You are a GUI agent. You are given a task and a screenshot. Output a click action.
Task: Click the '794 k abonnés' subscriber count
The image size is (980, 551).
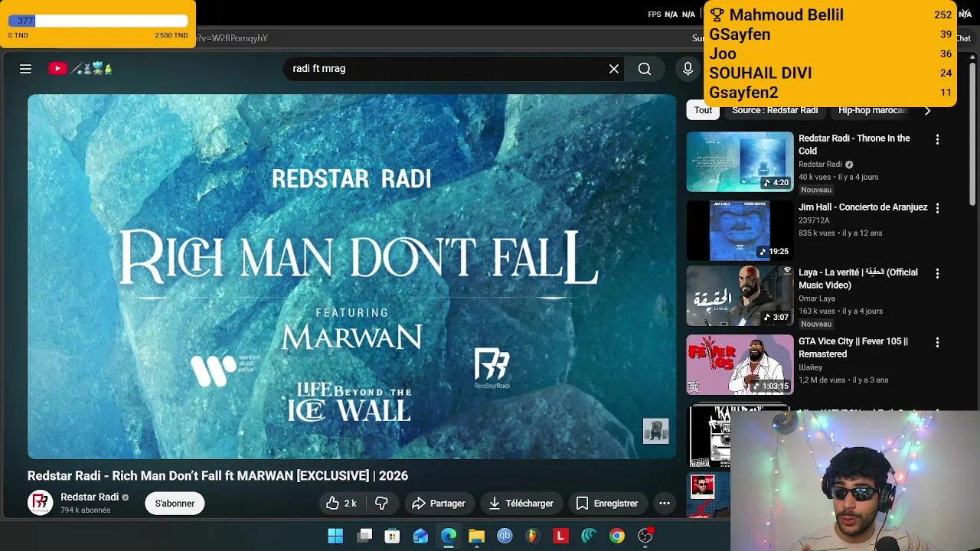point(86,510)
